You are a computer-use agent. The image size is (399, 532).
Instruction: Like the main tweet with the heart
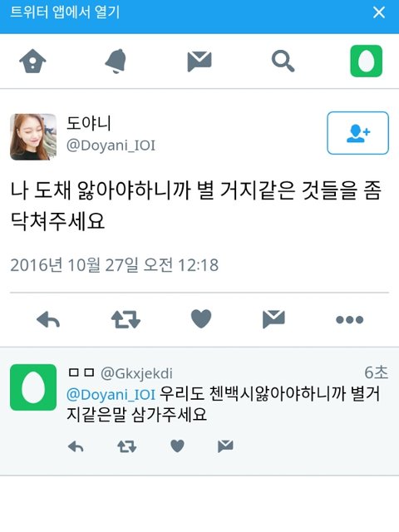(201, 319)
